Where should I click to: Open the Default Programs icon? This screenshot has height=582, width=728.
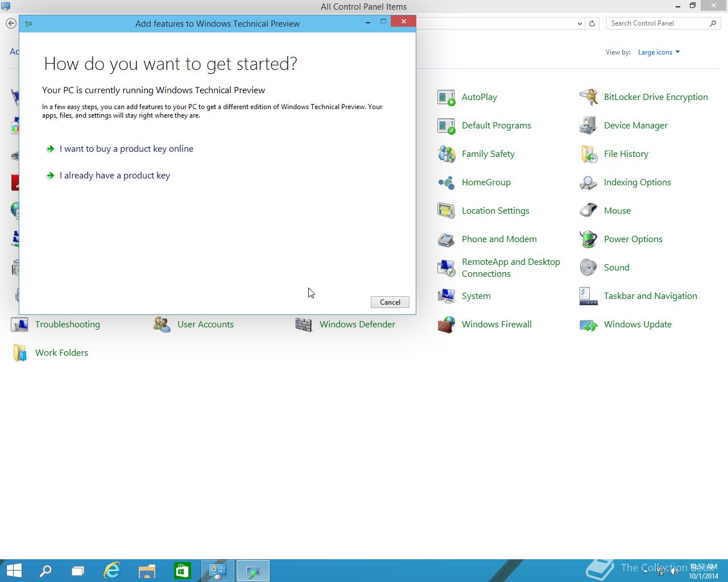point(446,126)
